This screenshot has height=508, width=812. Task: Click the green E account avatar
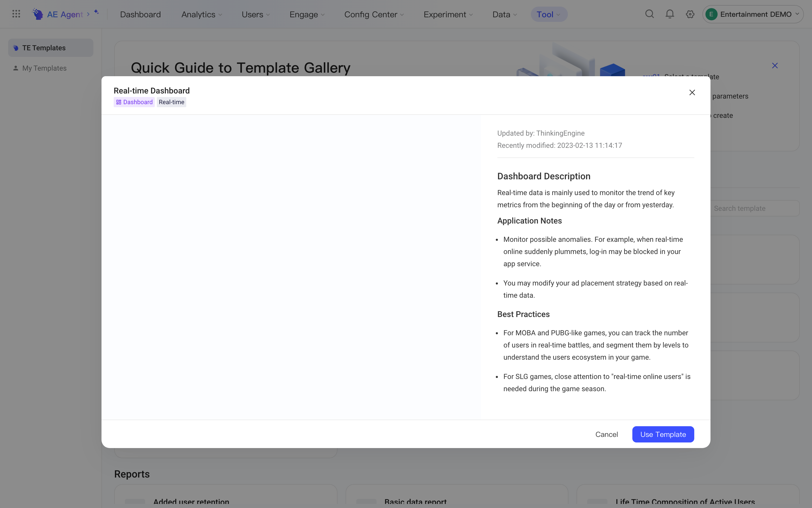(x=711, y=14)
